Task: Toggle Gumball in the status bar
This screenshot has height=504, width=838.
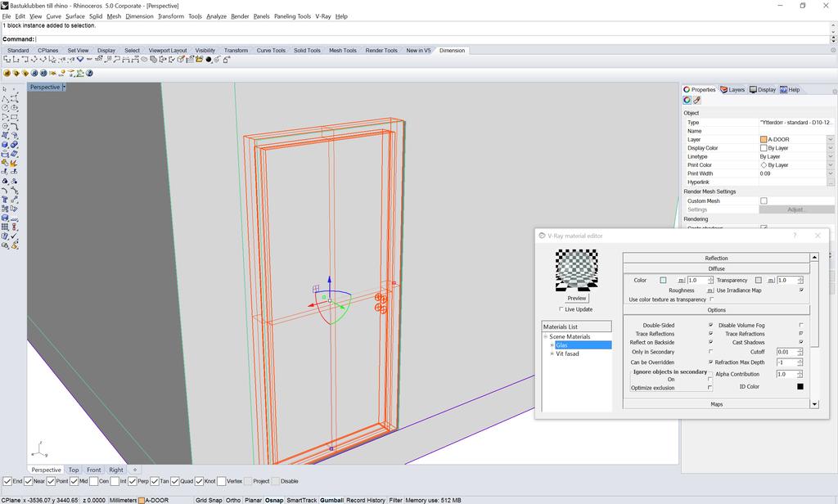Action: pyautogui.click(x=331, y=500)
